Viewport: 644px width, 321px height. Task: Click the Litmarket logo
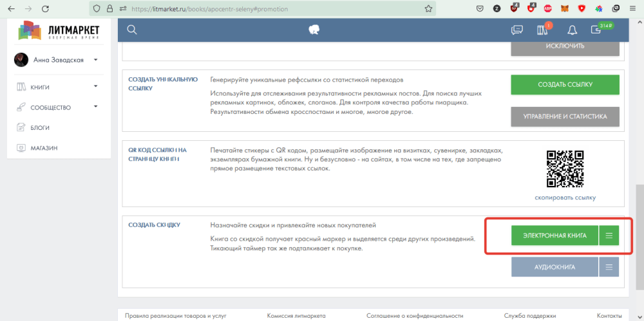click(59, 30)
